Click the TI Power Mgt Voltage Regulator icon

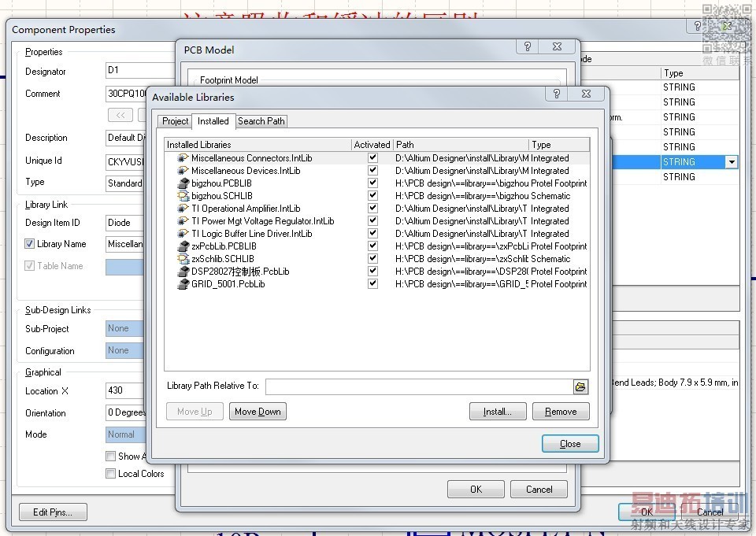point(183,220)
